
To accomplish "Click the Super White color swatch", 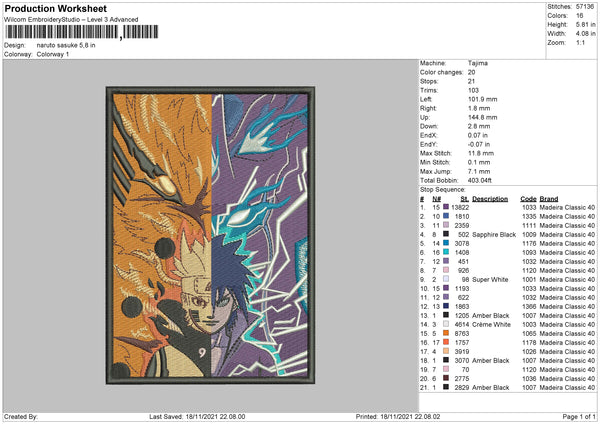I will (x=446, y=279).
